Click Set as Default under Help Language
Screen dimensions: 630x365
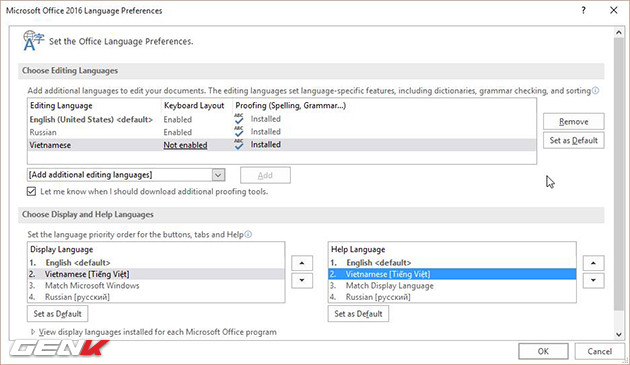click(358, 314)
